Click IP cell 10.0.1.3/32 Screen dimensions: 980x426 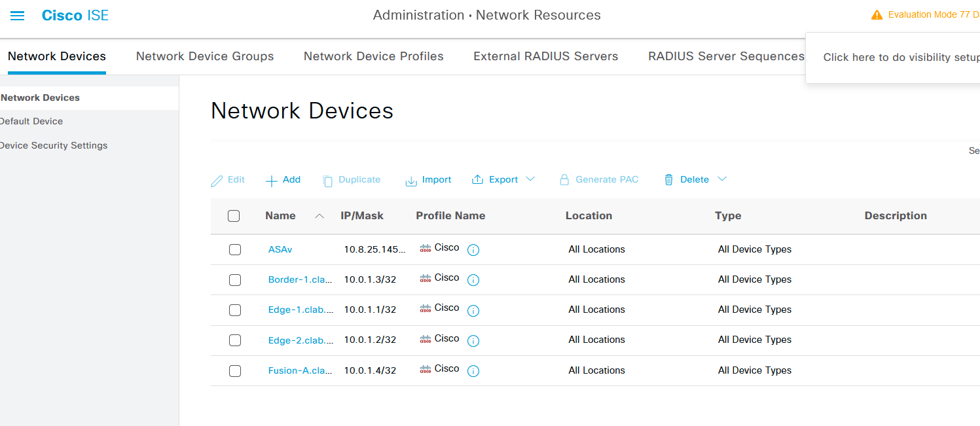[371, 279]
